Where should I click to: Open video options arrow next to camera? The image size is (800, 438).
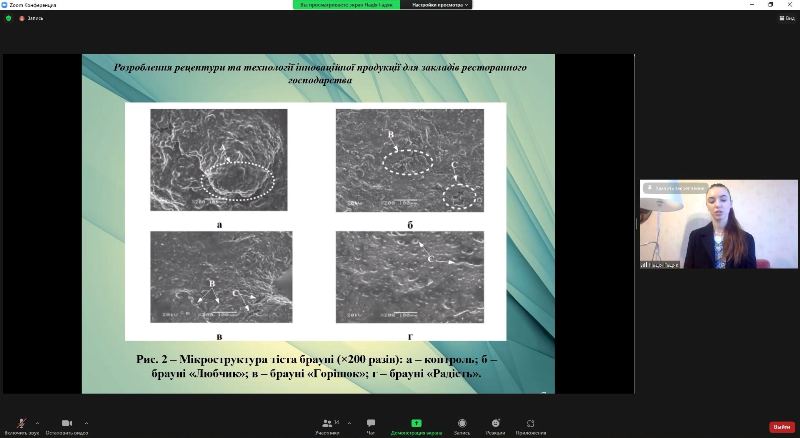coord(86,423)
